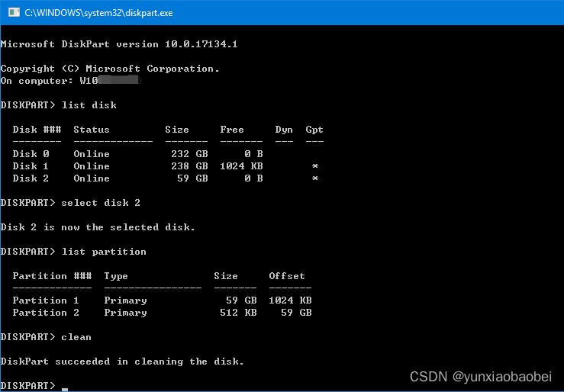Click the 'Dyn' column header
Screen dimensions: 564x392
pos(284,130)
